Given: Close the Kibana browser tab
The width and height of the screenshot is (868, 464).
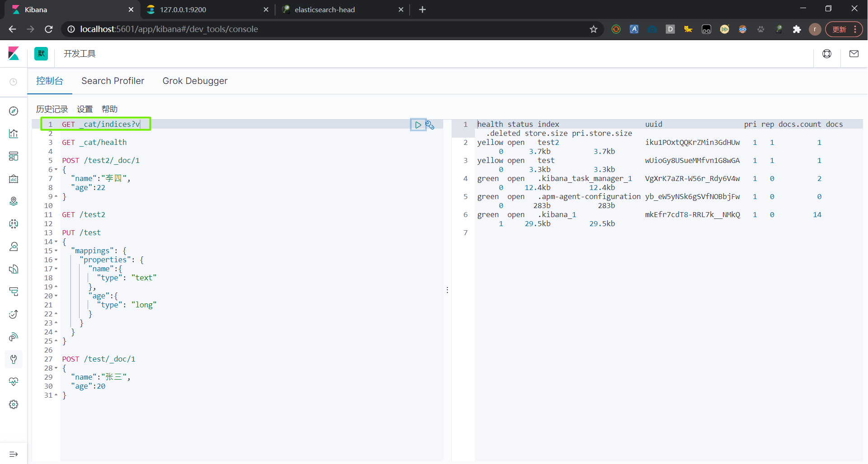Looking at the screenshot, I should 131,9.
